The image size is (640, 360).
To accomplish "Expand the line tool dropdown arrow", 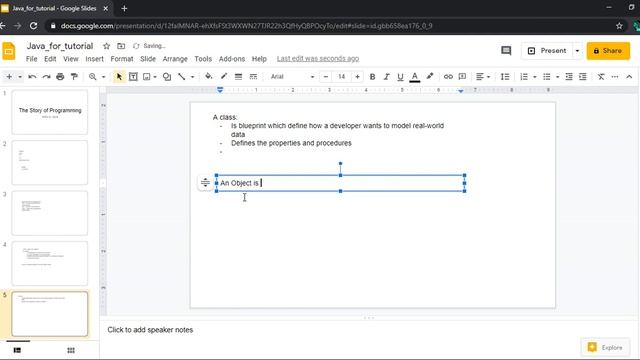I will coord(192,77).
